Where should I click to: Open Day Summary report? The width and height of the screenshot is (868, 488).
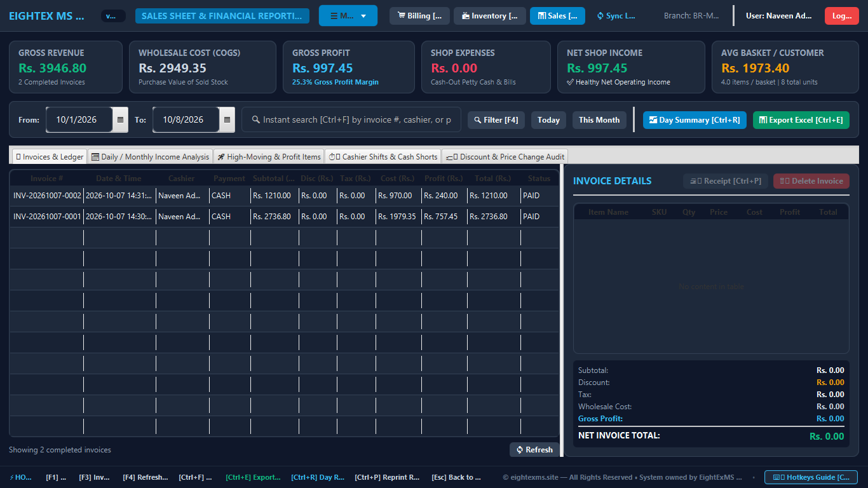pos(695,120)
